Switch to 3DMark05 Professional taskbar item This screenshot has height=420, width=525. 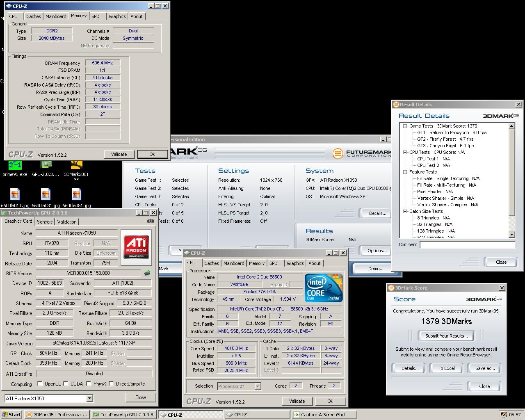coord(57,415)
